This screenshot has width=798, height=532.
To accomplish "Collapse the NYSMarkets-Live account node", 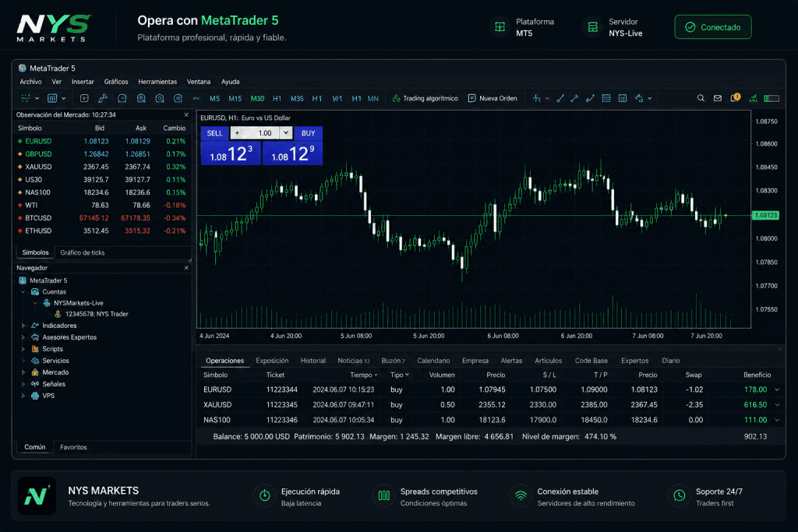I will click(x=34, y=303).
